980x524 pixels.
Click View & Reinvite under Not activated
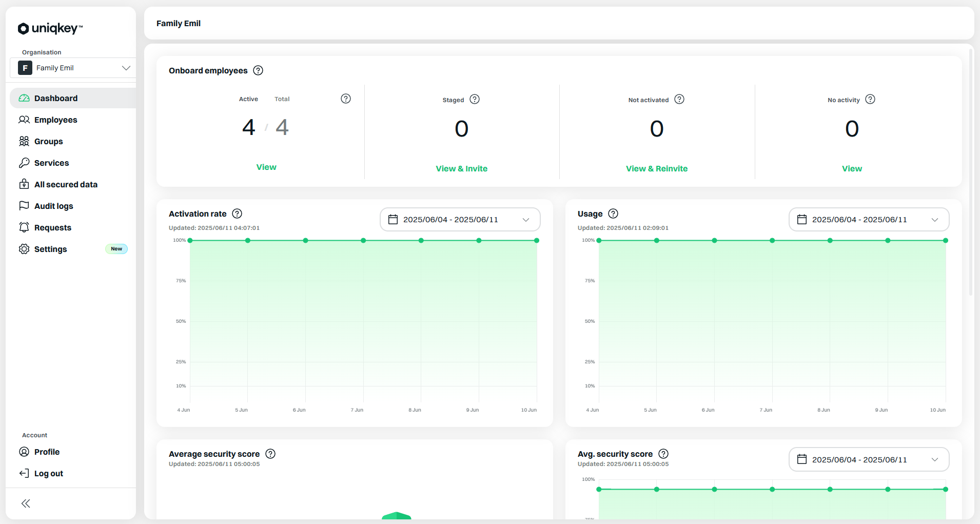click(x=657, y=168)
